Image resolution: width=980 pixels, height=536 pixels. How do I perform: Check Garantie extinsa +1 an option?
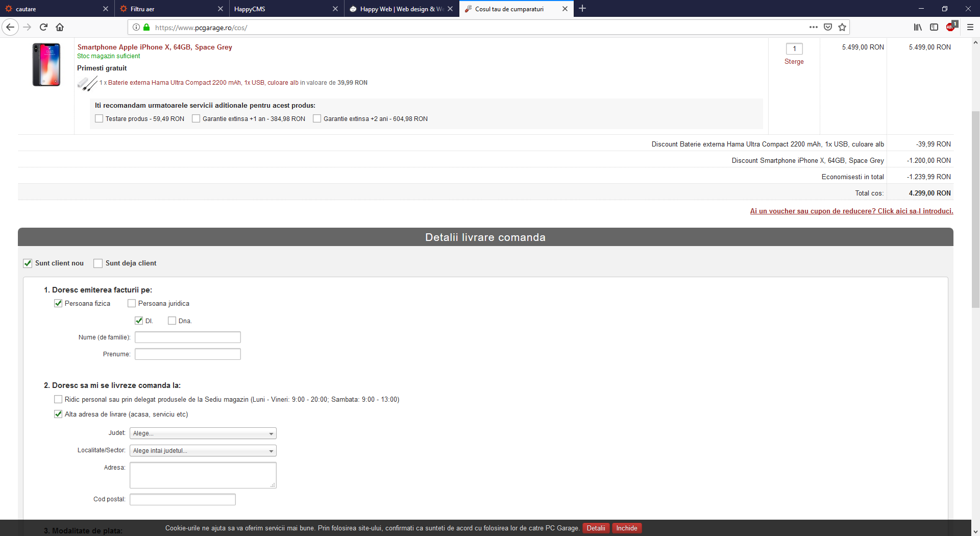(196, 118)
